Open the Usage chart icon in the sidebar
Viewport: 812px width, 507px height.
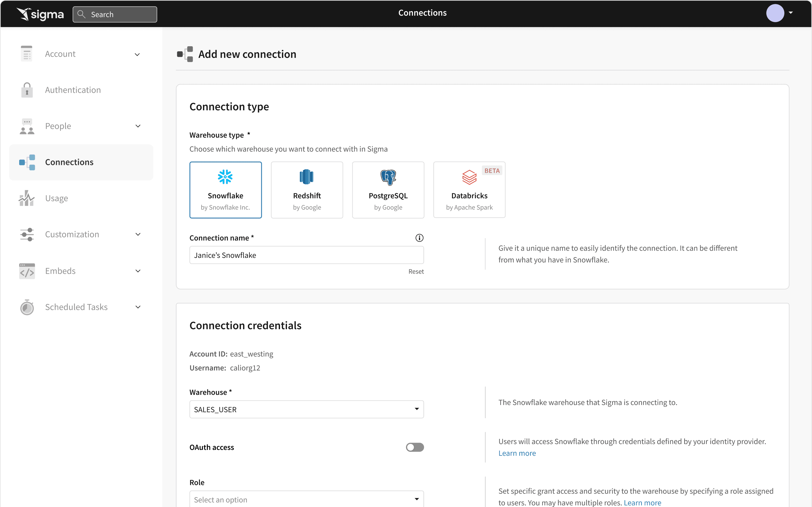pos(27,198)
